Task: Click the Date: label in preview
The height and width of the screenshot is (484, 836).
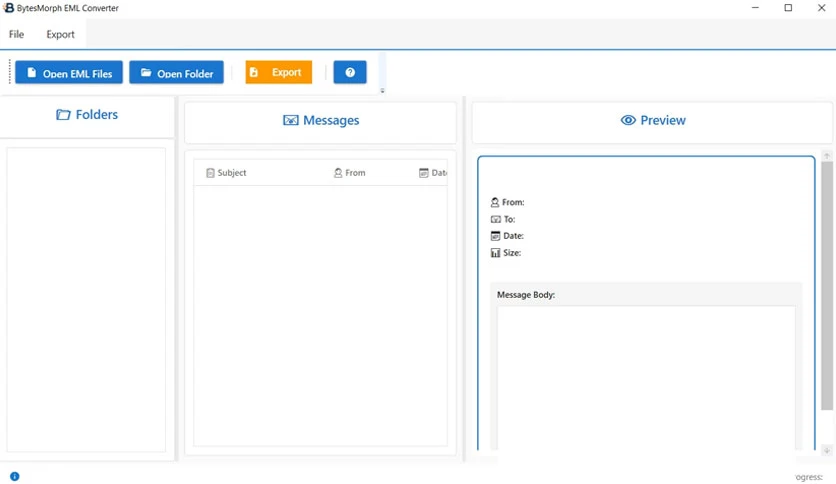Action: point(507,236)
